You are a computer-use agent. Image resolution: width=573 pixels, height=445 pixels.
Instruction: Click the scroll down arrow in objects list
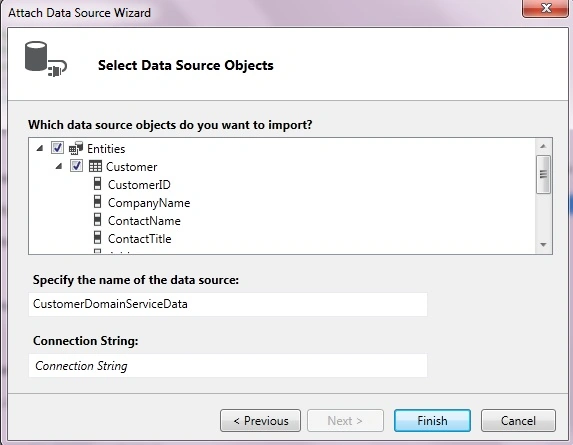[543, 245]
